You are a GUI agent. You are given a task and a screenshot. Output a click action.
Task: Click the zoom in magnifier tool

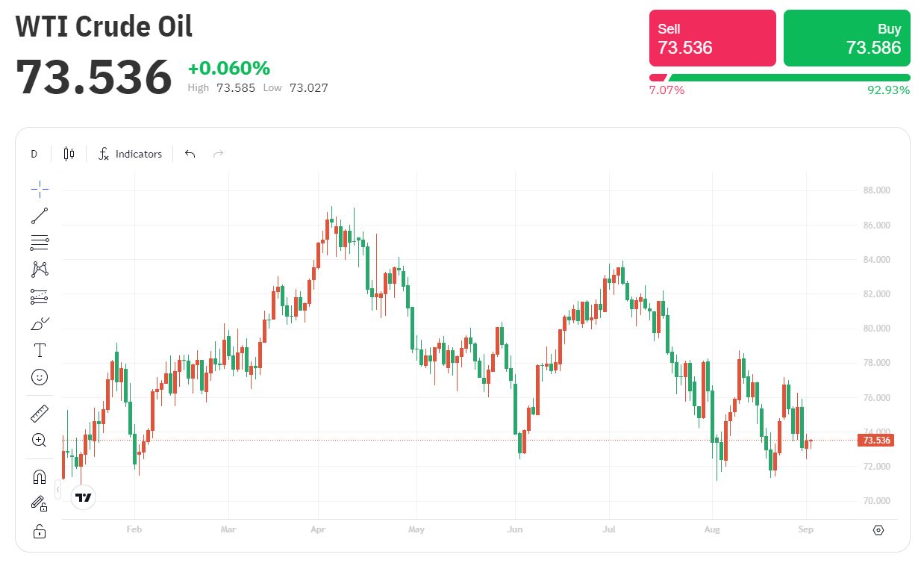[40, 440]
